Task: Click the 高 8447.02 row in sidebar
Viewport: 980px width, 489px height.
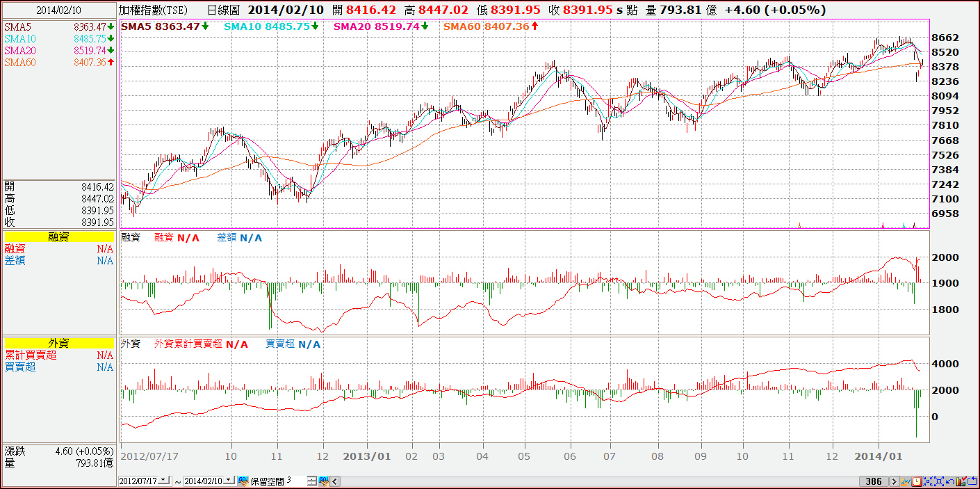Action: coord(59,199)
